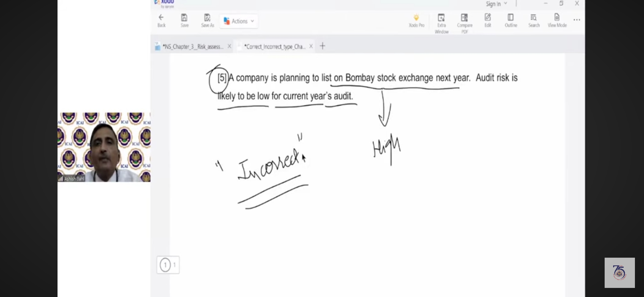644x297 pixels.
Task: Select the Correct_Incorrect_type_Cha tab
Action: 274,46
